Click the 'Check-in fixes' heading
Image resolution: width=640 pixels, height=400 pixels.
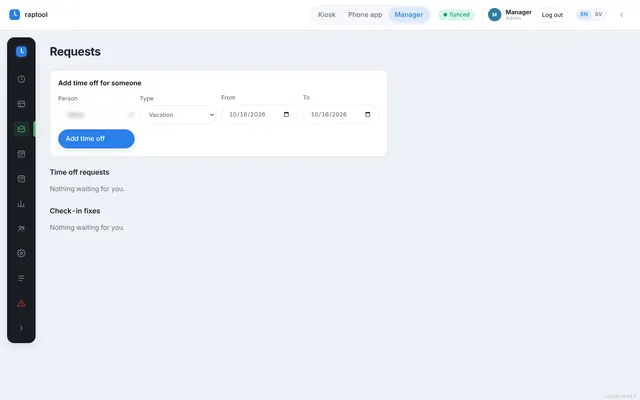click(x=75, y=211)
